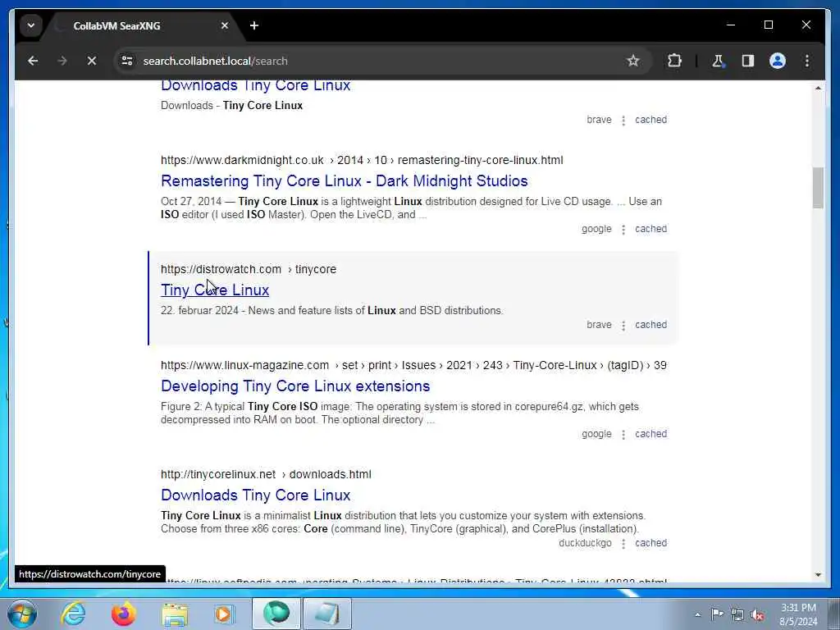Image resolution: width=840 pixels, height=630 pixels.
Task: Open the options dots on distrowatch result
Action: 623,326
